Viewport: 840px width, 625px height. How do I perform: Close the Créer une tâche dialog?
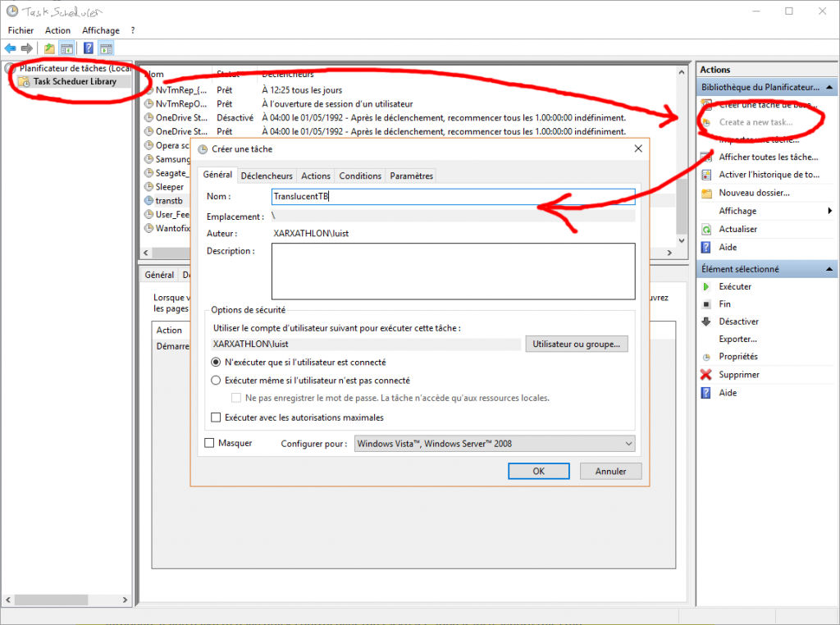tap(638, 148)
